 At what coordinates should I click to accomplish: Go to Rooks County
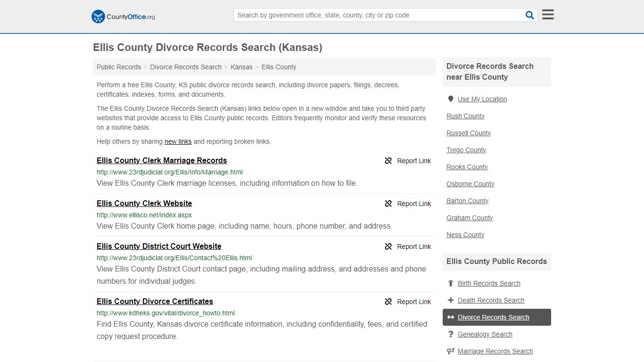467,167
